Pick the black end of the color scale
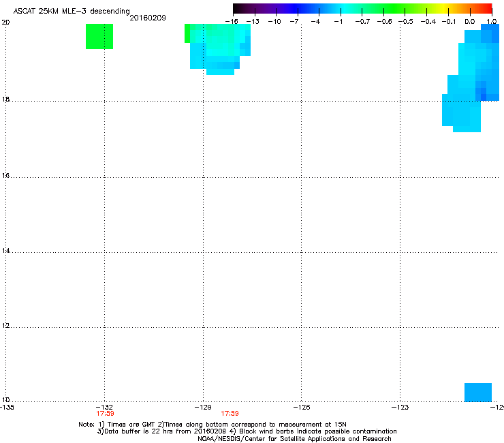 click(236, 8)
